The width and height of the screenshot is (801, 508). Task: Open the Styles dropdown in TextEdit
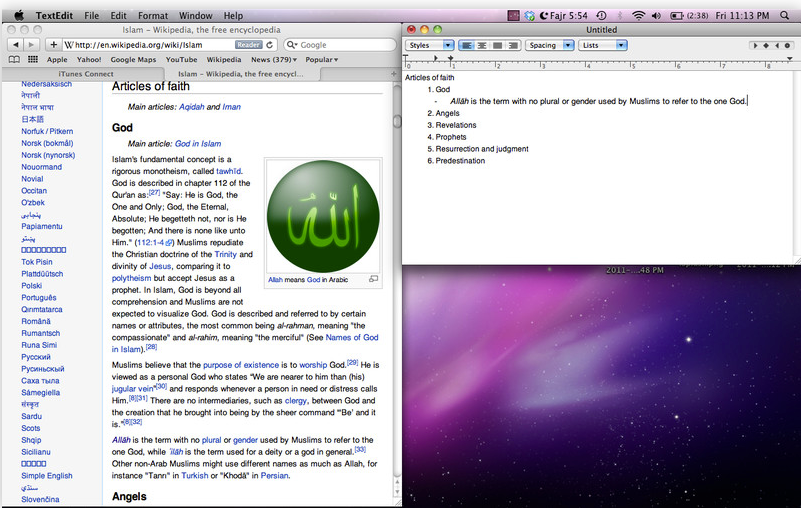tap(430, 45)
